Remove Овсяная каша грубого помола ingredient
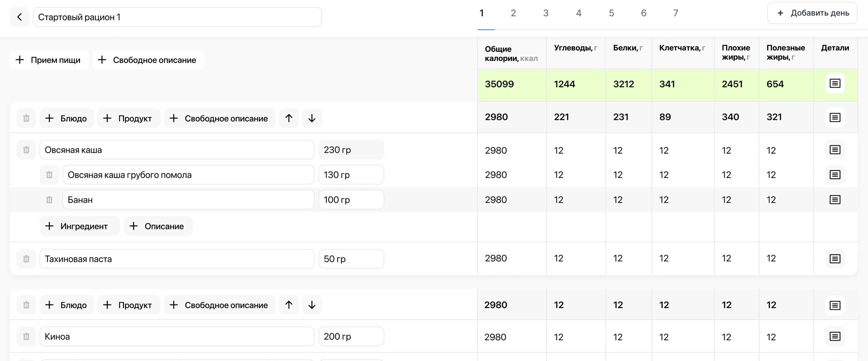This screenshot has width=868, height=361. click(49, 175)
